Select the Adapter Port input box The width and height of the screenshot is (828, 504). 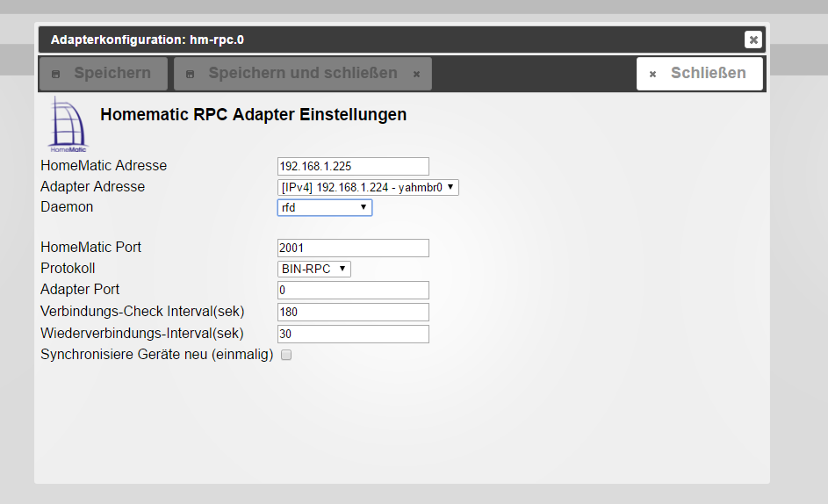click(353, 290)
